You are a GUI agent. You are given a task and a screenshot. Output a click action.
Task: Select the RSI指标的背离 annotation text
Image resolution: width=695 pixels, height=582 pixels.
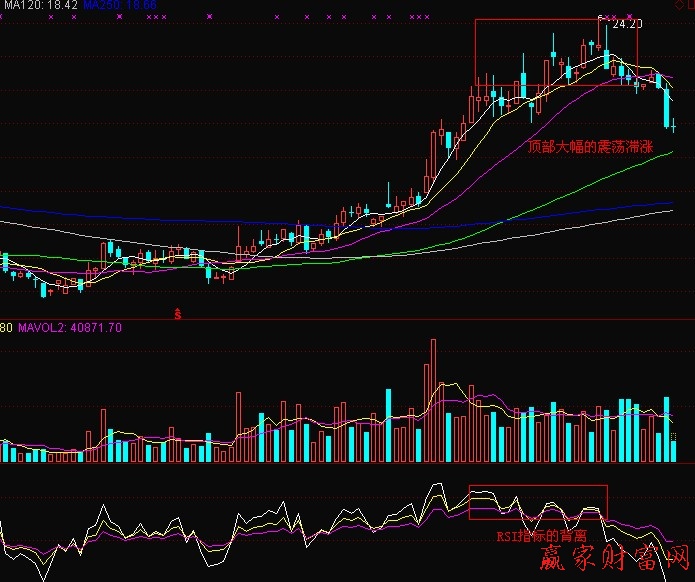pyautogui.click(x=543, y=536)
